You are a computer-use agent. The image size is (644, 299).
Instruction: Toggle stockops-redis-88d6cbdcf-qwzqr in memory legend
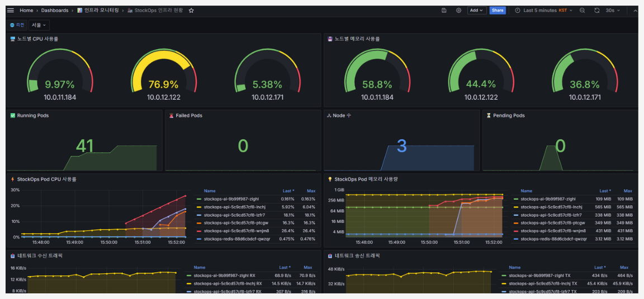pyautogui.click(x=553, y=239)
